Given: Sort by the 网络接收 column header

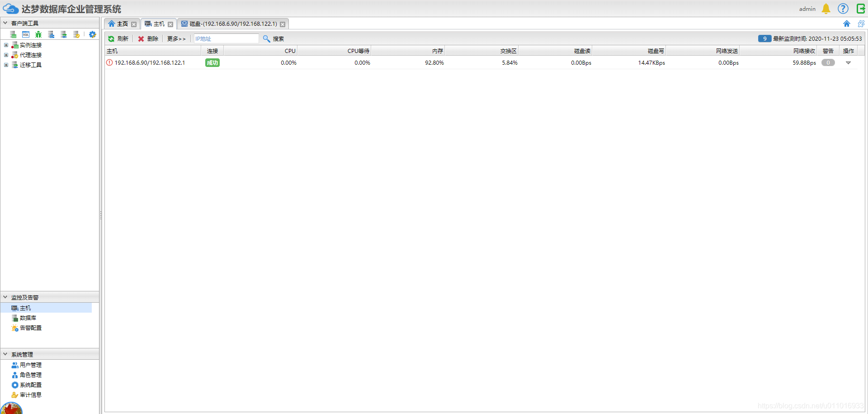Looking at the screenshot, I should pos(778,51).
